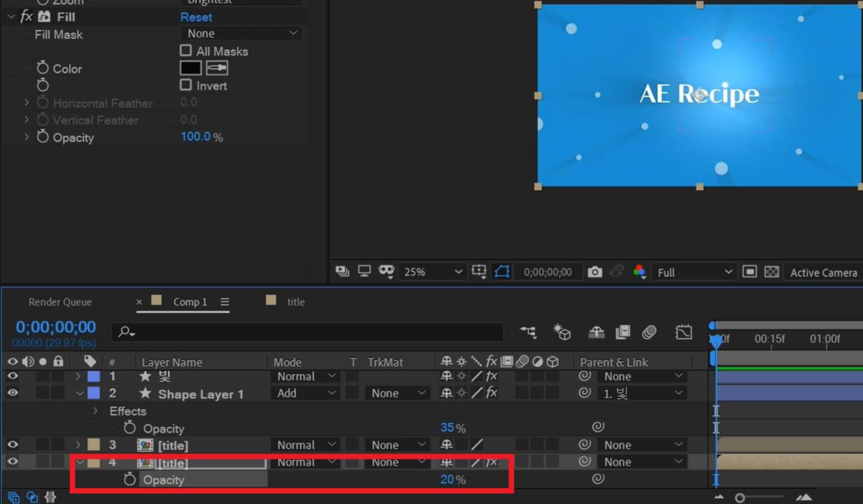
Task: Open grid and guide options icon
Action: 479,272
